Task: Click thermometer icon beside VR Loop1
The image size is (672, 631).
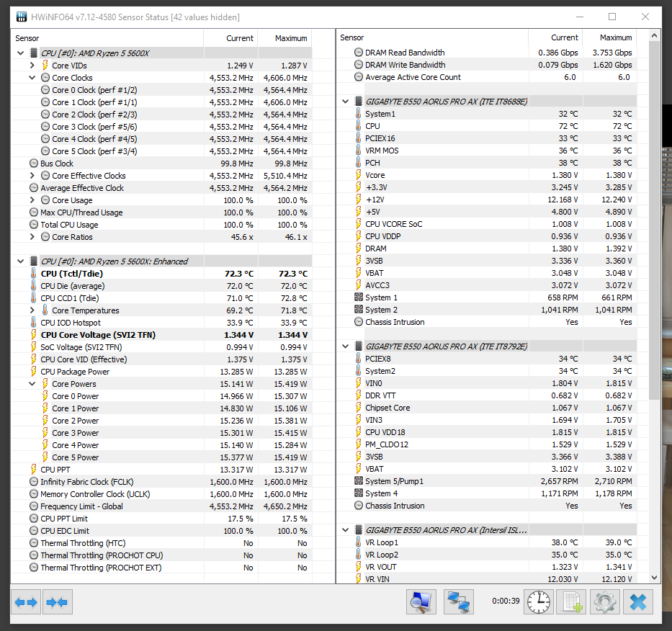Action: coord(358,542)
